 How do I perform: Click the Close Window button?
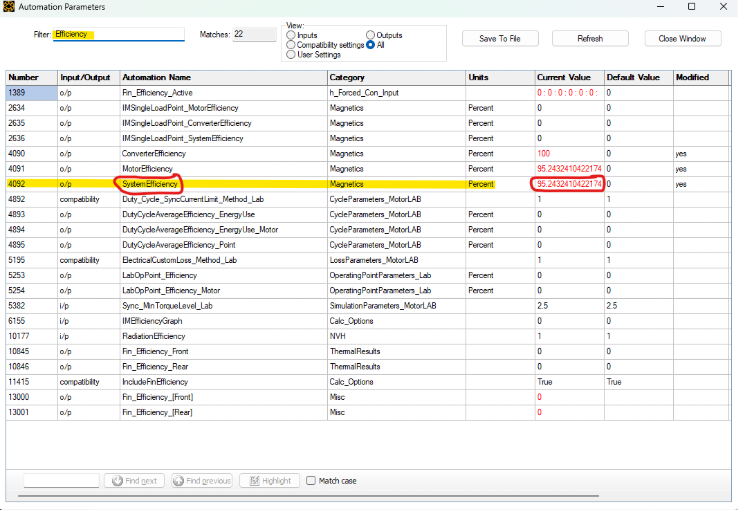[x=682, y=38]
